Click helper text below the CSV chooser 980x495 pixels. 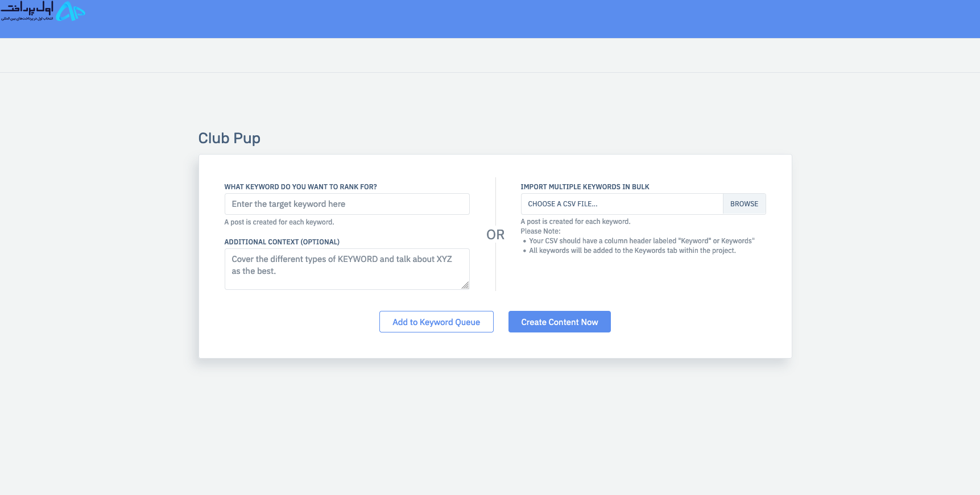point(576,222)
